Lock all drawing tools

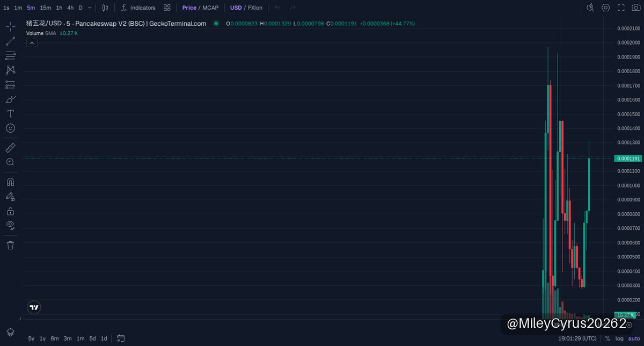click(x=10, y=211)
